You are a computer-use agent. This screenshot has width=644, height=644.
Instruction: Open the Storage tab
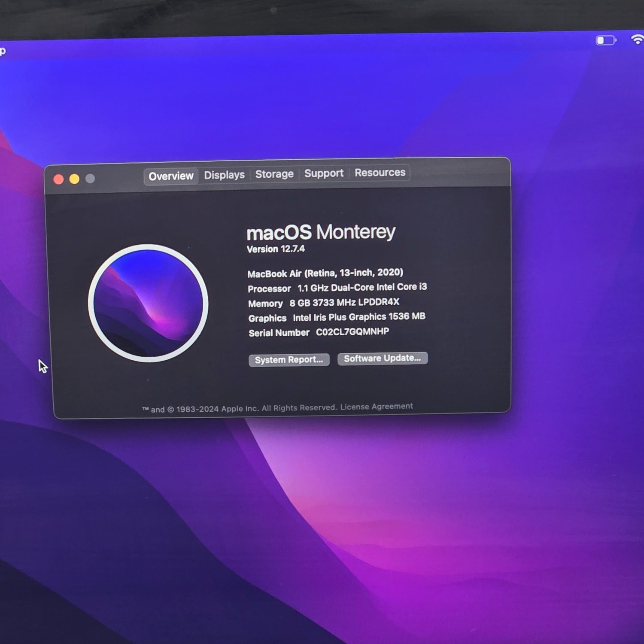(274, 174)
